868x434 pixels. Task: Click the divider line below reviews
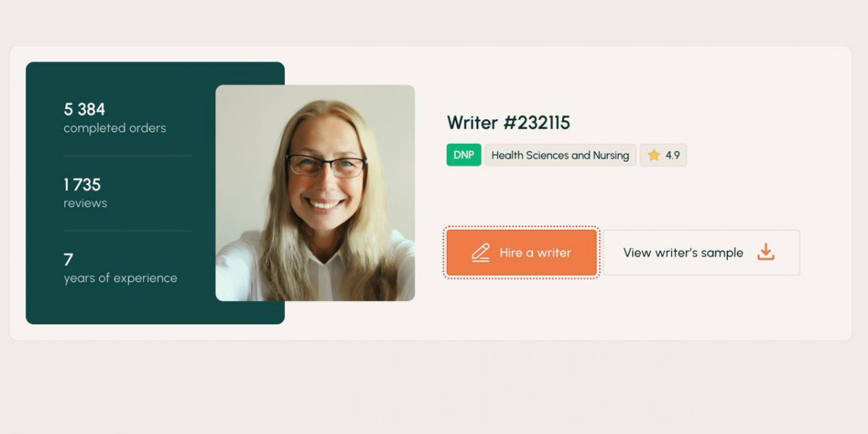click(128, 231)
